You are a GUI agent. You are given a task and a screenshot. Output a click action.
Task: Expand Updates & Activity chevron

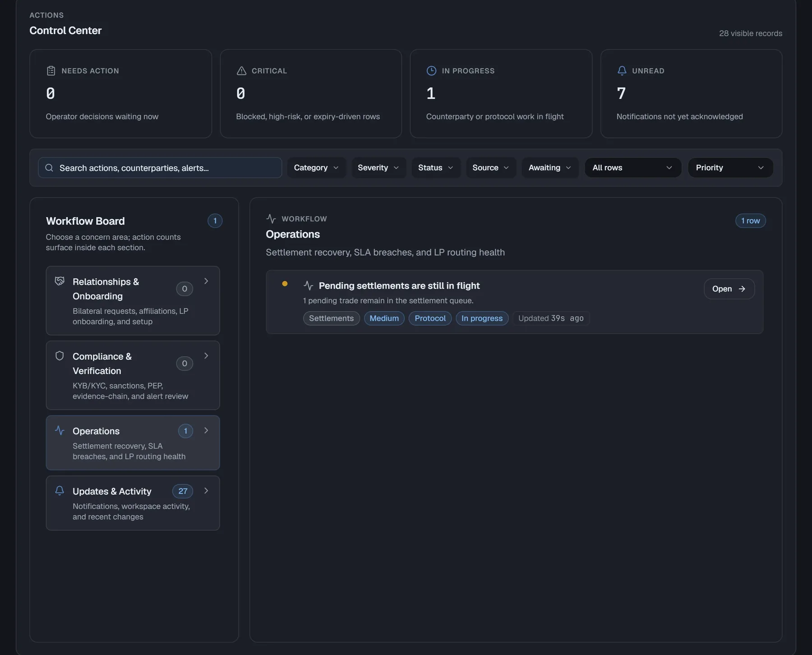[x=206, y=491]
